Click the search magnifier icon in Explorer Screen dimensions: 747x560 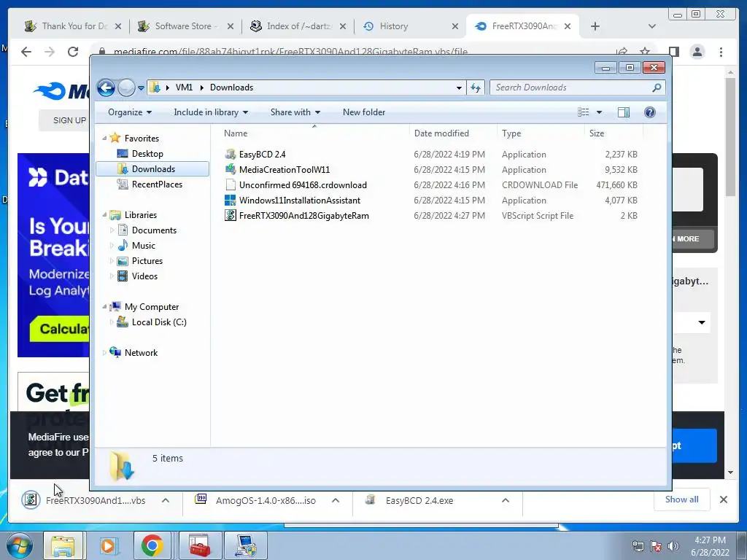click(x=657, y=87)
